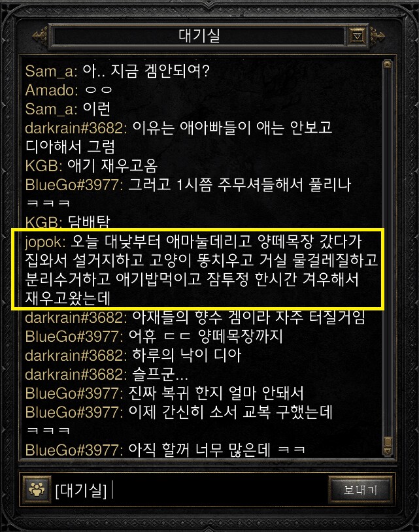Click Sam_a name on '지금 겜안되여' line
This screenshot has height=532, width=419.
51,72
